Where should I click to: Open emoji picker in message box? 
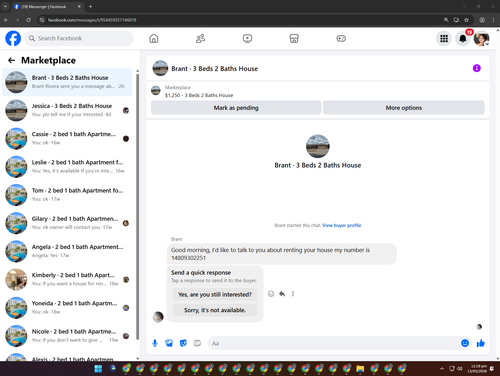(465, 343)
